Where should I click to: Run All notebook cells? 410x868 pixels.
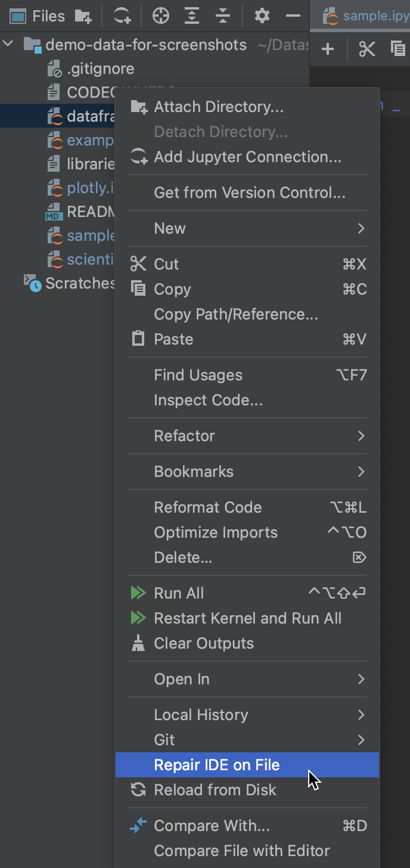[x=247, y=593]
